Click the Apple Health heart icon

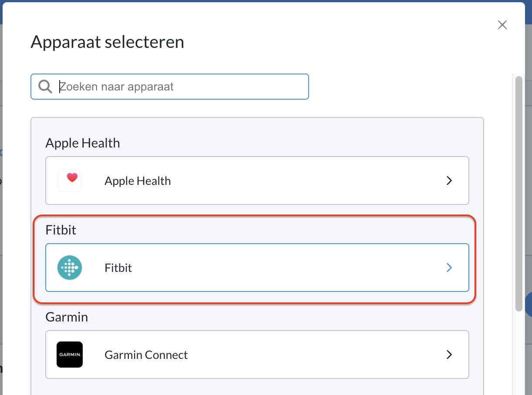coord(70,181)
